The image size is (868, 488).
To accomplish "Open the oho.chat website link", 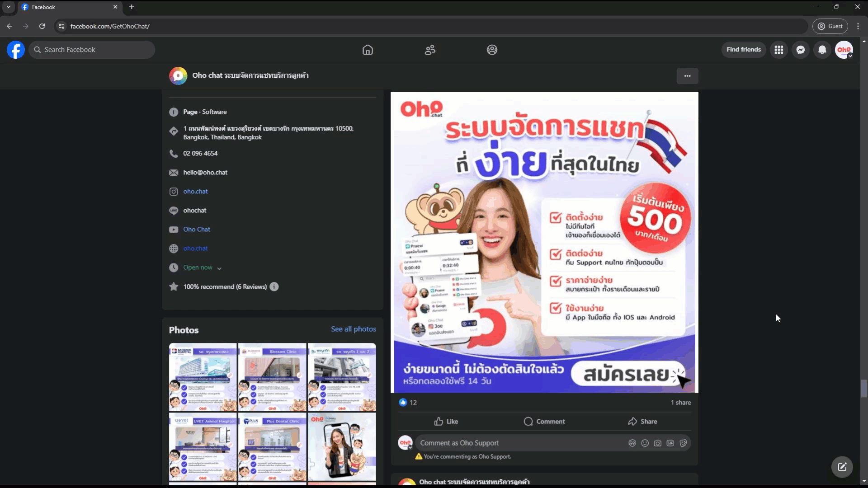I will click(195, 249).
